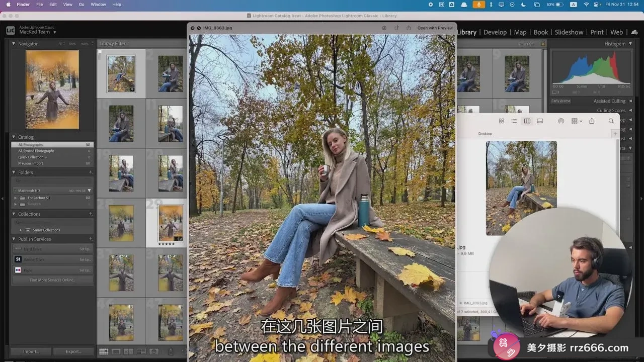Open search in the Finder window
644x362 pixels.
611,121
